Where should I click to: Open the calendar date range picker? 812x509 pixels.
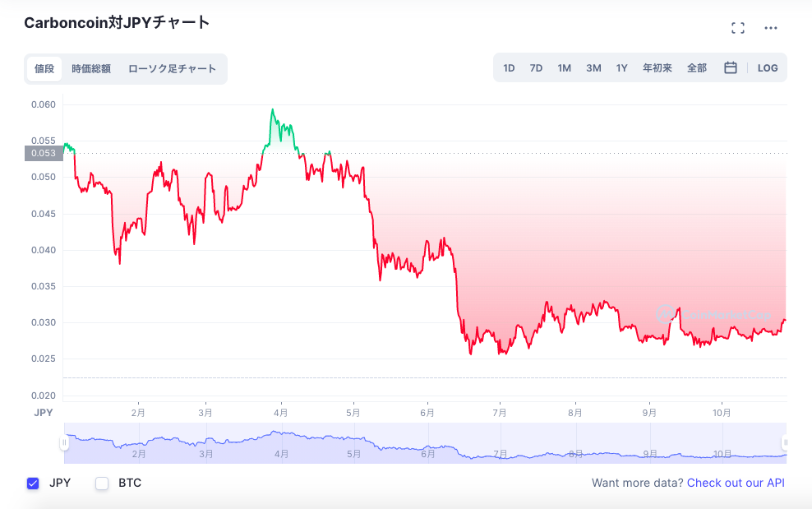click(x=730, y=67)
